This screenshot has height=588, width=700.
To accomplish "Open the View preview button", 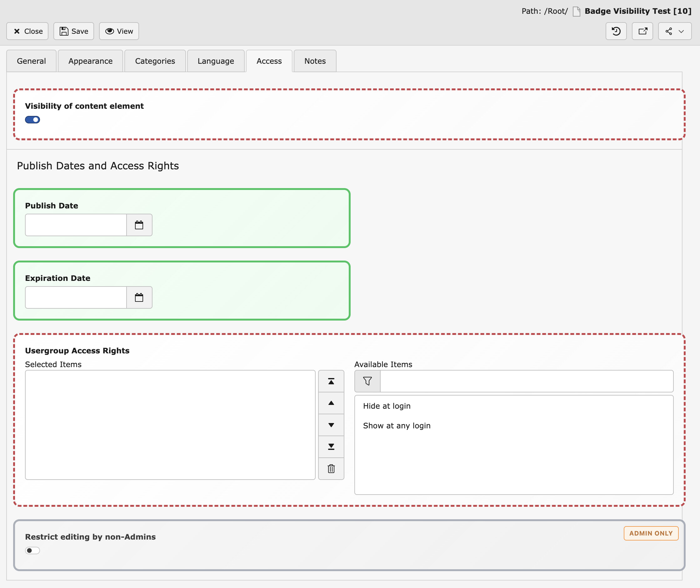I will [119, 31].
